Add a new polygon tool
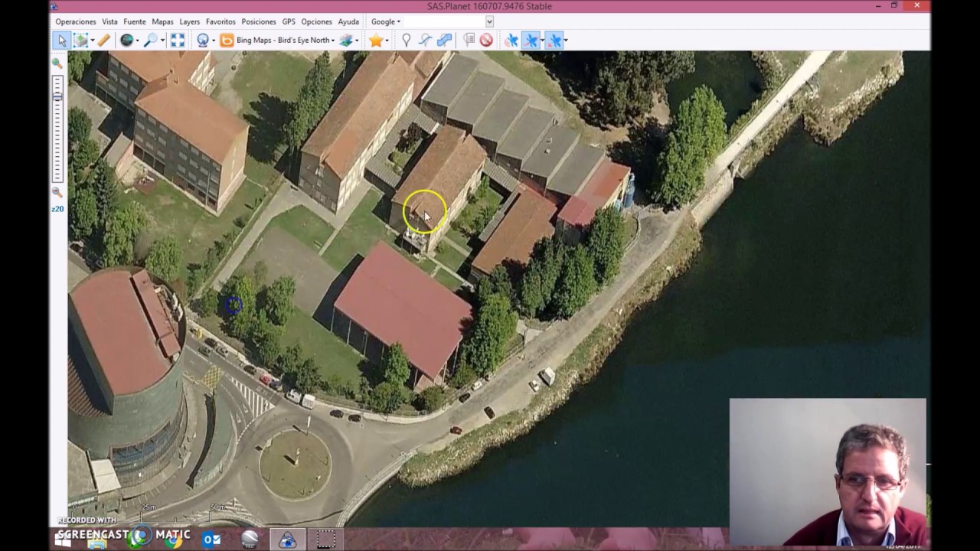This screenshot has width=980, height=551. [444, 40]
